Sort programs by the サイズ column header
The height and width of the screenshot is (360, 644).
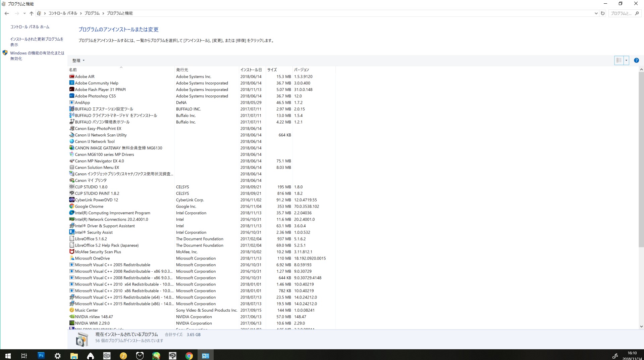(279, 70)
